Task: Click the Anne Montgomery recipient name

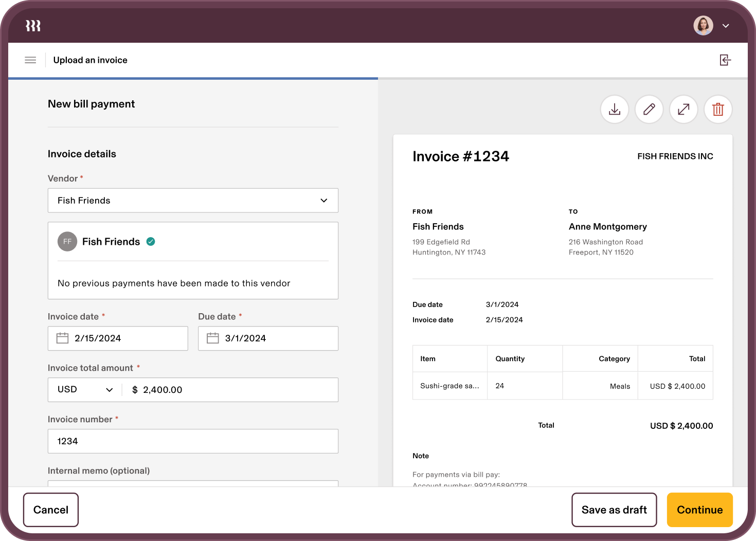Action: tap(608, 227)
